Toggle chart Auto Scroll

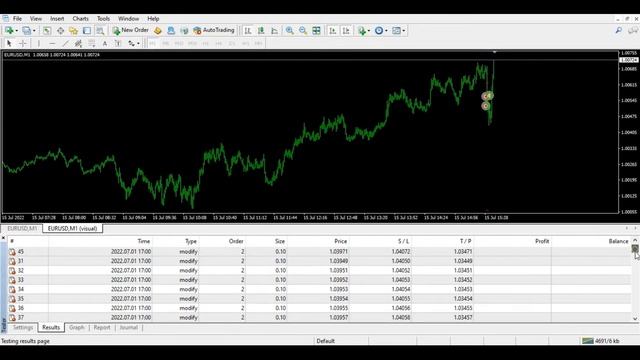click(333, 31)
